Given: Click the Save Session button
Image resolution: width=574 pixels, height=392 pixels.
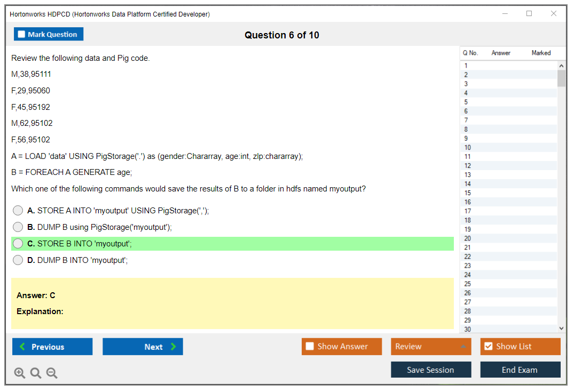Looking at the screenshot, I should point(431,370).
